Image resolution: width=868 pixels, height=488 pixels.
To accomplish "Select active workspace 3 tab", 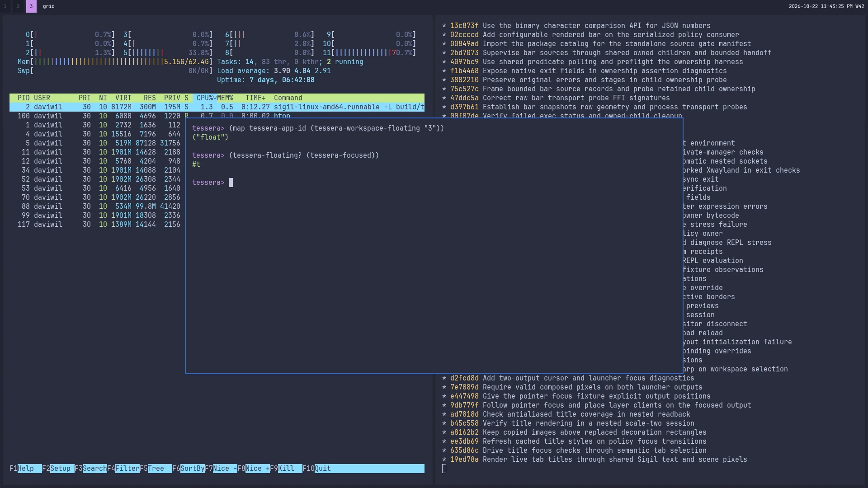I will [31, 6].
